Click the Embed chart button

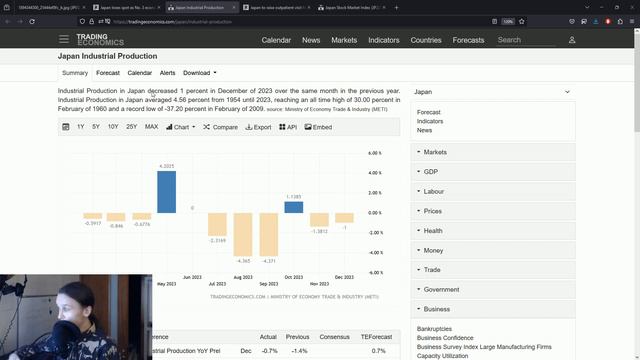tap(318, 127)
